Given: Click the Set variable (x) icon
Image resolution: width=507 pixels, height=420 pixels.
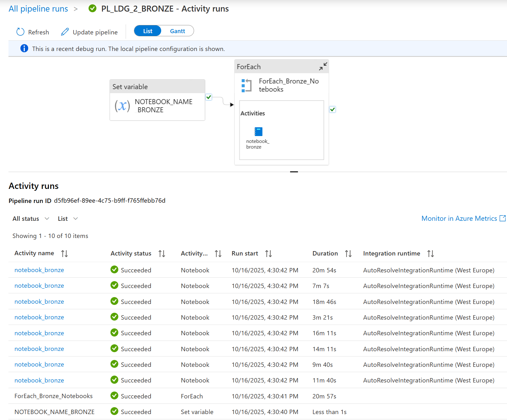Looking at the screenshot, I should (x=122, y=106).
